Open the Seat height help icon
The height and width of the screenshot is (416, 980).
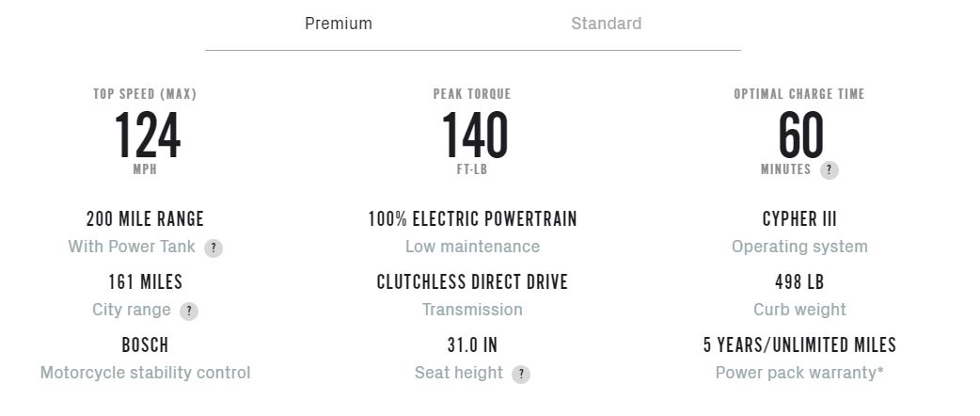click(x=521, y=374)
